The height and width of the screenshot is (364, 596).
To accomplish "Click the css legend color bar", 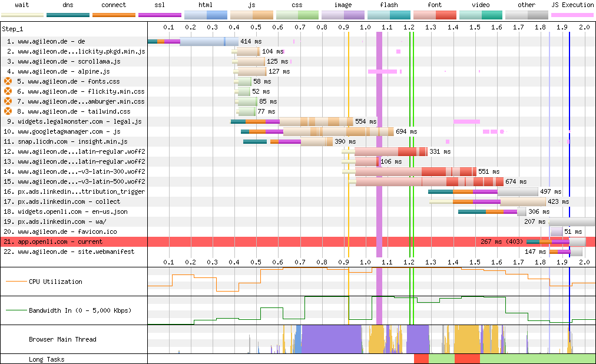I will tap(297, 15).
